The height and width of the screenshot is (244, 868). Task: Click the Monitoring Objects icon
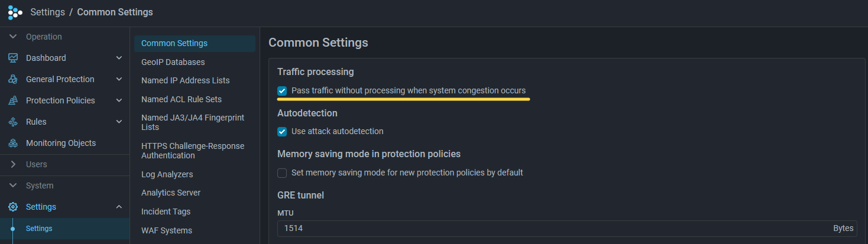coord(13,143)
